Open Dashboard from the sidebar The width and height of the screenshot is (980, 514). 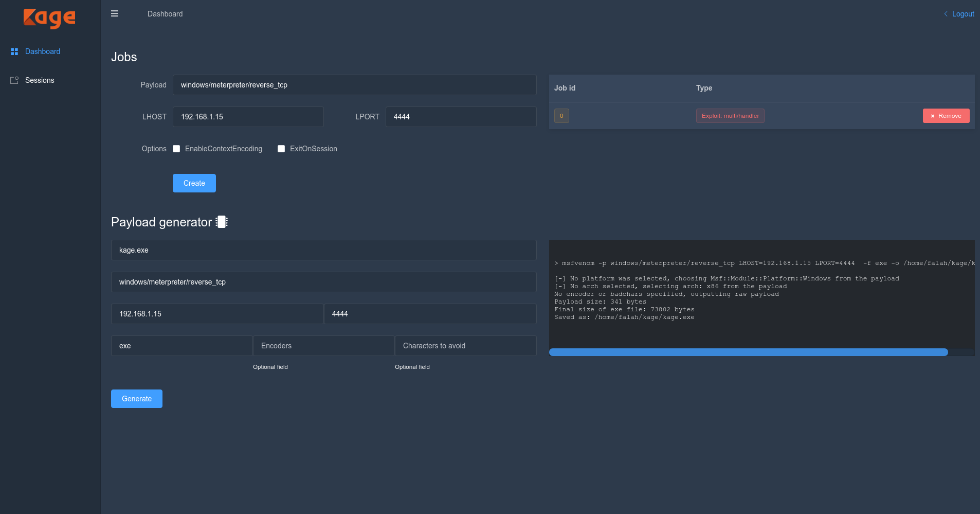43,51
